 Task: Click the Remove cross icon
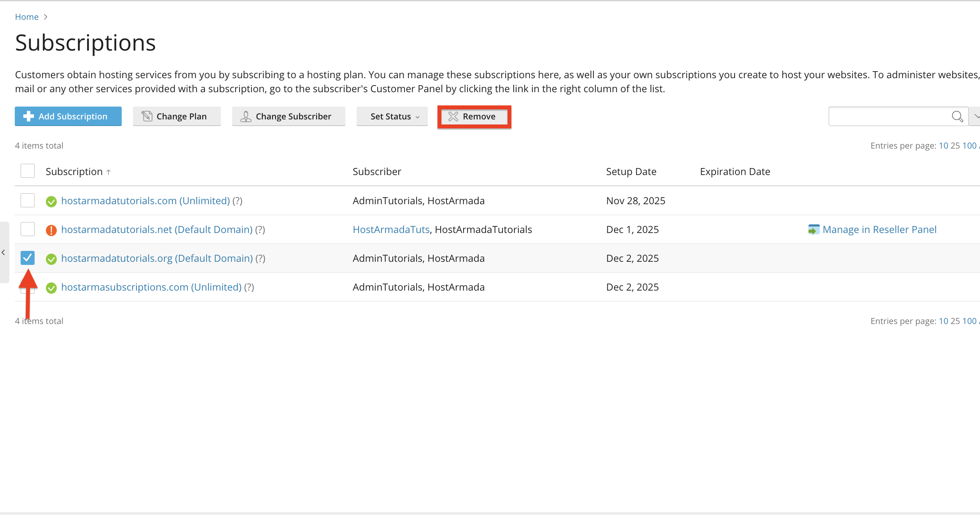[453, 116]
